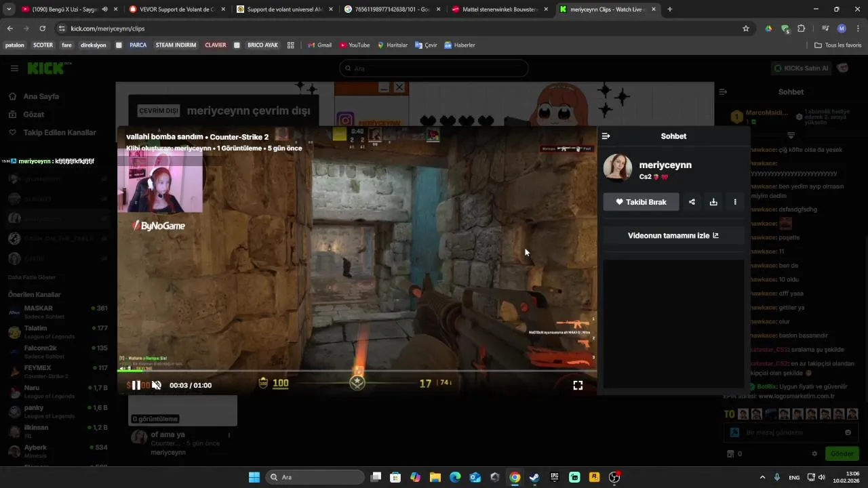Reload the current page
868x488 pixels.
click(42, 28)
